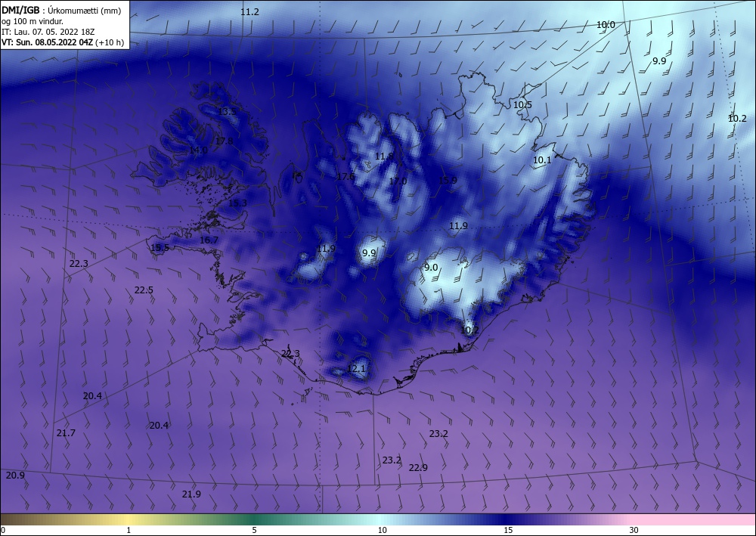Click the initial time 'IT: Lau. 07. 05. 2022 18Z'
The width and height of the screenshot is (756, 536).
pyautogui.click(x=48, y=32)
